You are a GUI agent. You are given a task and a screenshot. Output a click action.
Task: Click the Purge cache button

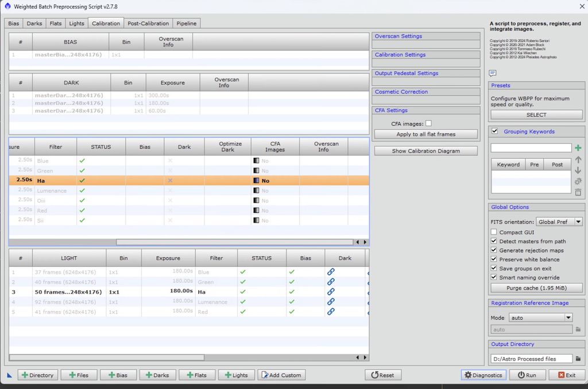tap(536, 288)
